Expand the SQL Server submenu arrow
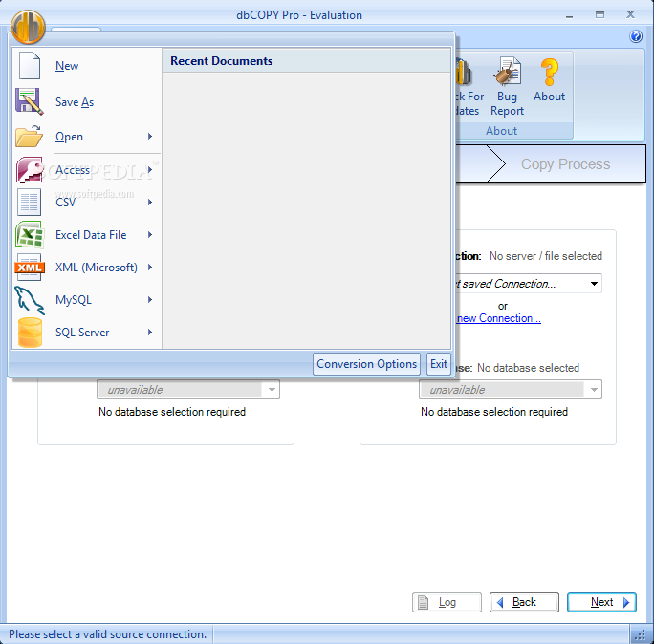Viewport: 654px width, 644px height. (x=150, y=333)
